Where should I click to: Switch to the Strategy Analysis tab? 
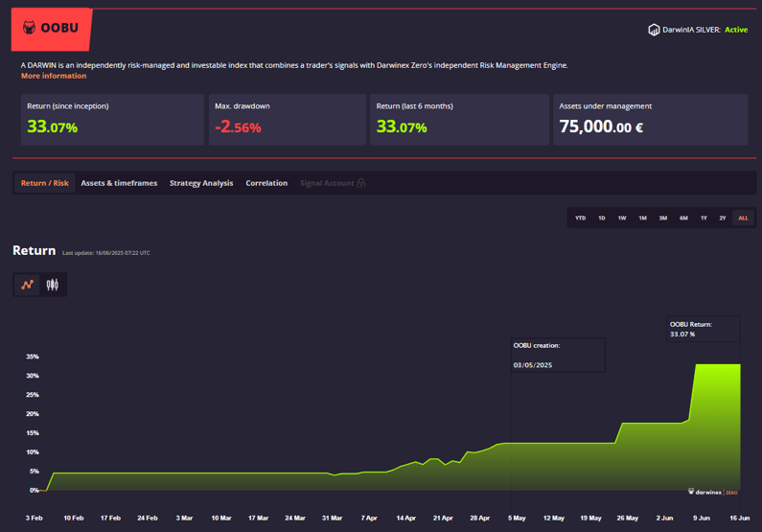[x=201, y=183]
